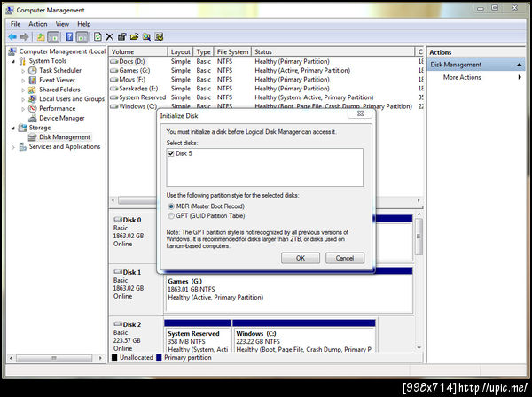Click the Disk 0 label box

[x=135, y=237]
